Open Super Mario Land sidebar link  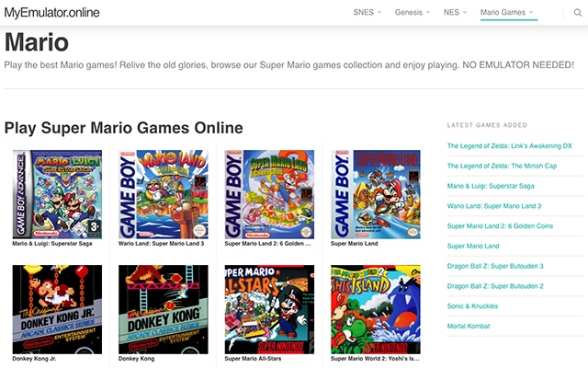473,246
